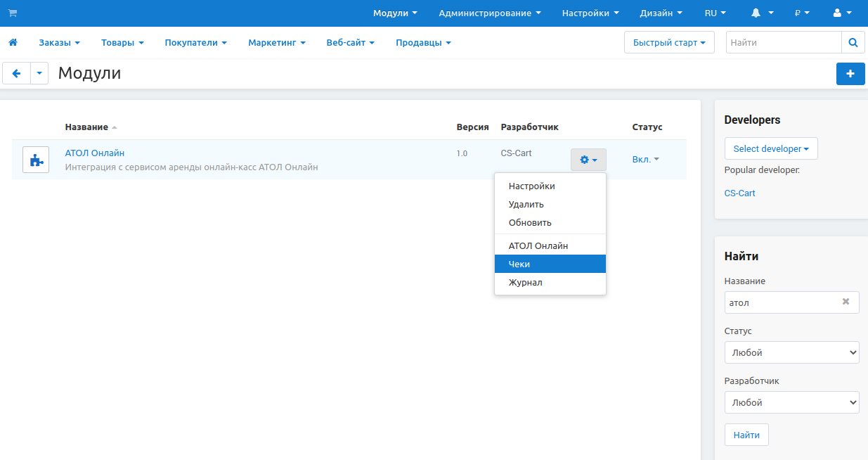
Task: Toggle the Вкл. status of the module
Action: click(645, 160)
